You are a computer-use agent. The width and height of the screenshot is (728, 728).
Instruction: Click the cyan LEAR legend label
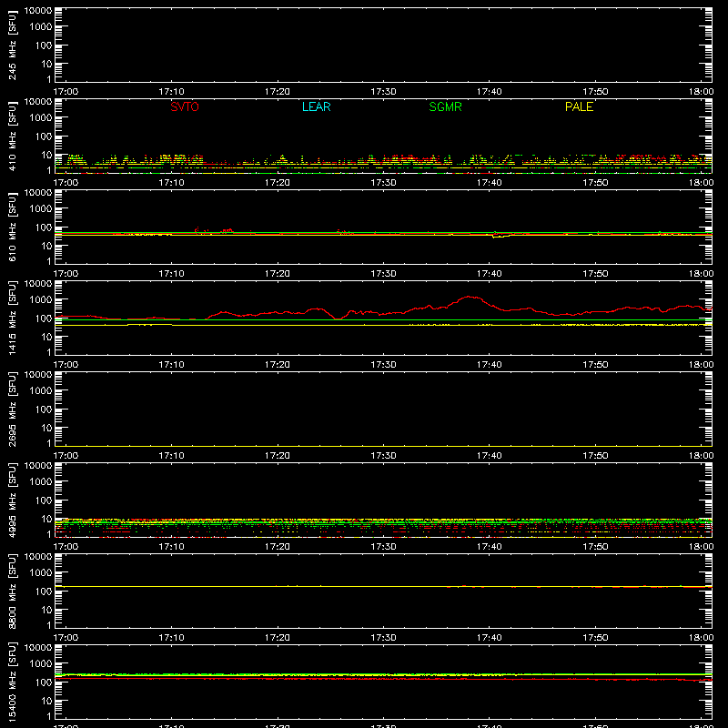point(316,106)
